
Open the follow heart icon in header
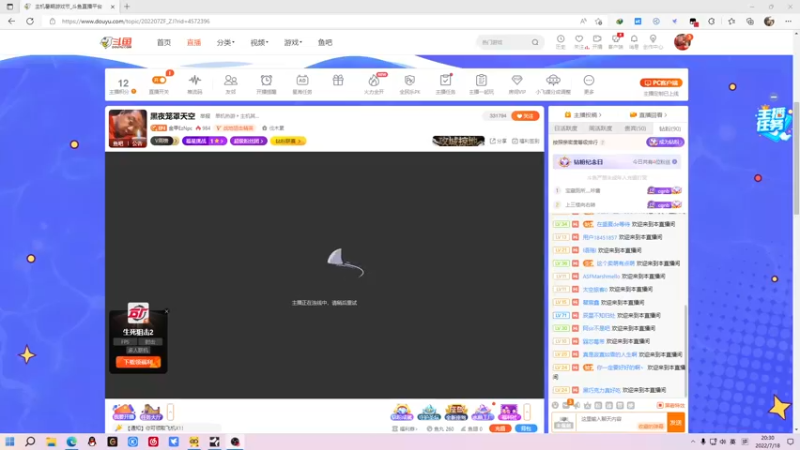tap(579, 39)
